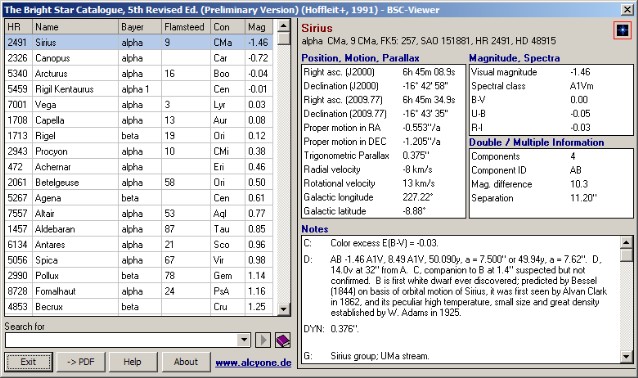Select the Spica row
This screenshot has height=378, width=638.
coord(139,260)
